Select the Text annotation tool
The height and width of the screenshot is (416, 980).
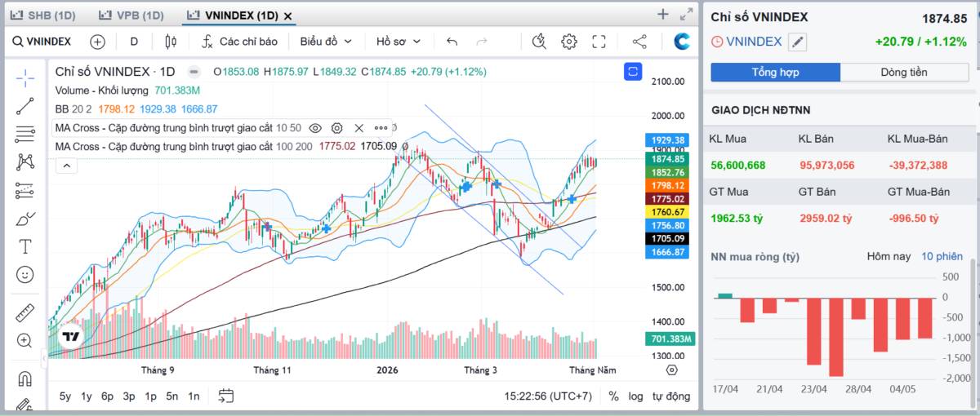25,246
